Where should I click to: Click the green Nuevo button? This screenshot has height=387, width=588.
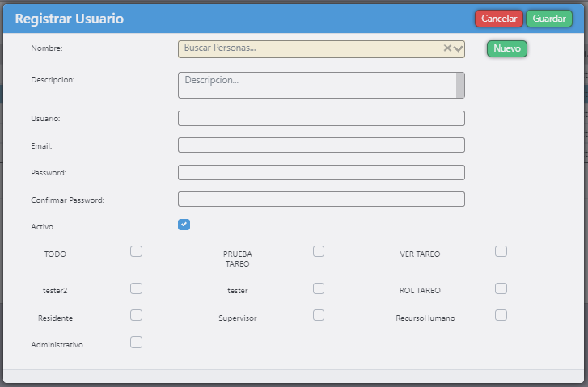point(506,48)
